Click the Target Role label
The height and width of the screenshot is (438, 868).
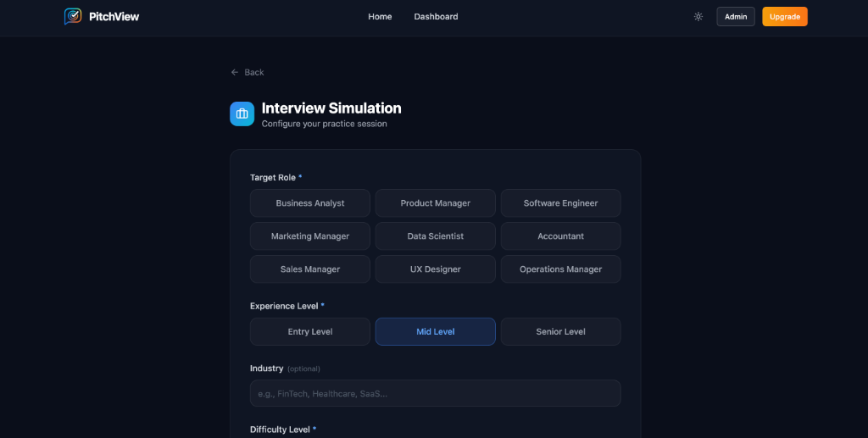[x=273, y=178]
